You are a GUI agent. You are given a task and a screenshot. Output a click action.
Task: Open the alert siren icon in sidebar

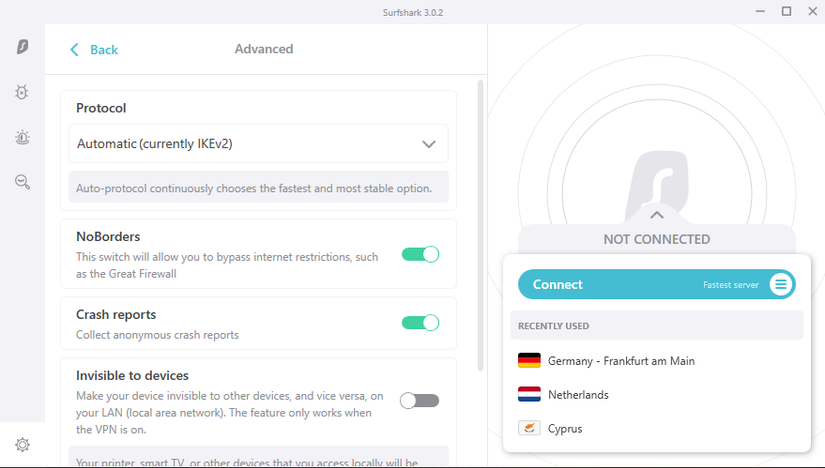pyautogui.click(x=22, y=137)
